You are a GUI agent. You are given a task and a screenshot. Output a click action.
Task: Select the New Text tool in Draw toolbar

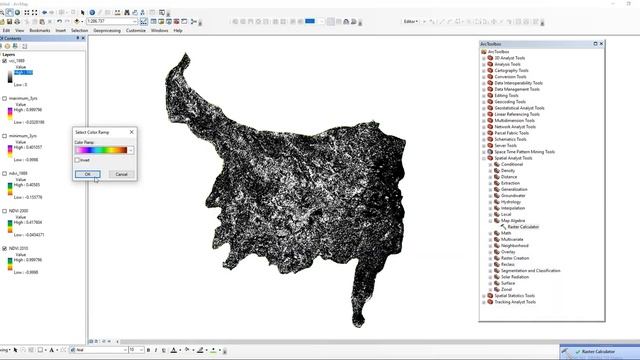[51, 350]
